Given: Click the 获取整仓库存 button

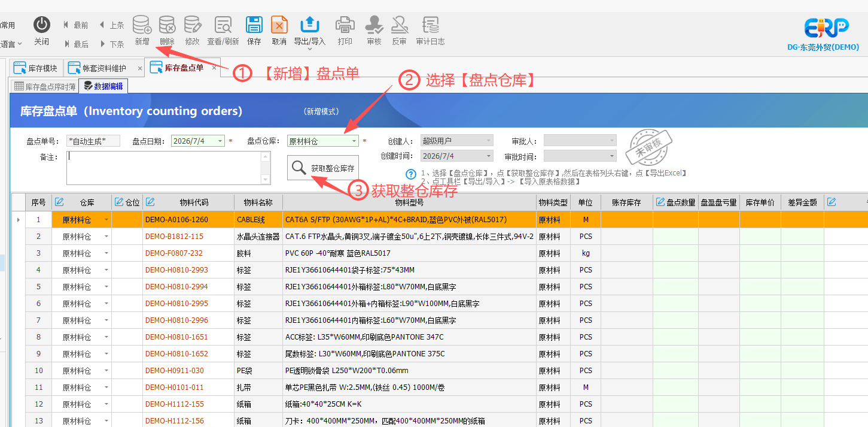Looking at the screenshot, I should 323,168.
